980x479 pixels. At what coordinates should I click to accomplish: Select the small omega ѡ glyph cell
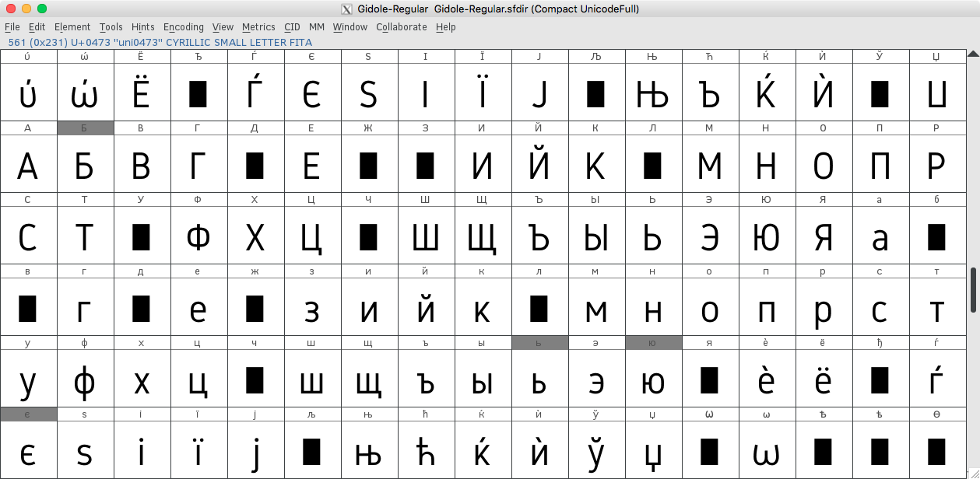coord(767,450)
